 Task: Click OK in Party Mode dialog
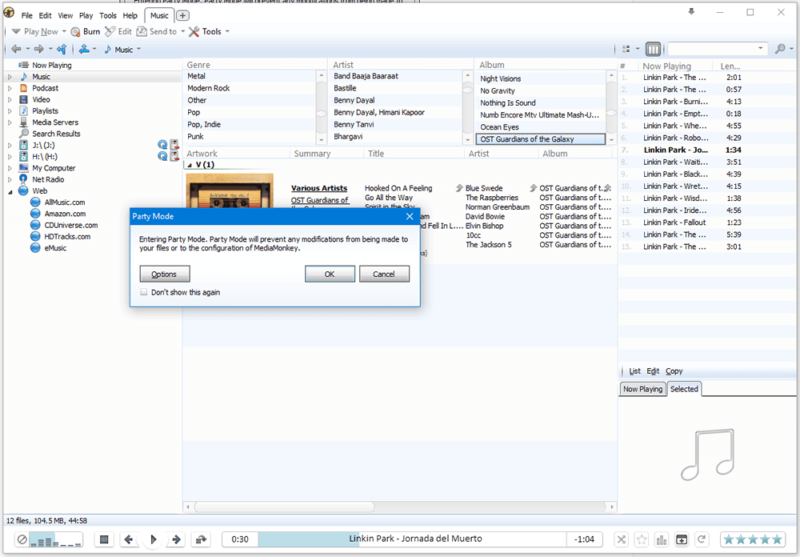click(x=330, y=274)
